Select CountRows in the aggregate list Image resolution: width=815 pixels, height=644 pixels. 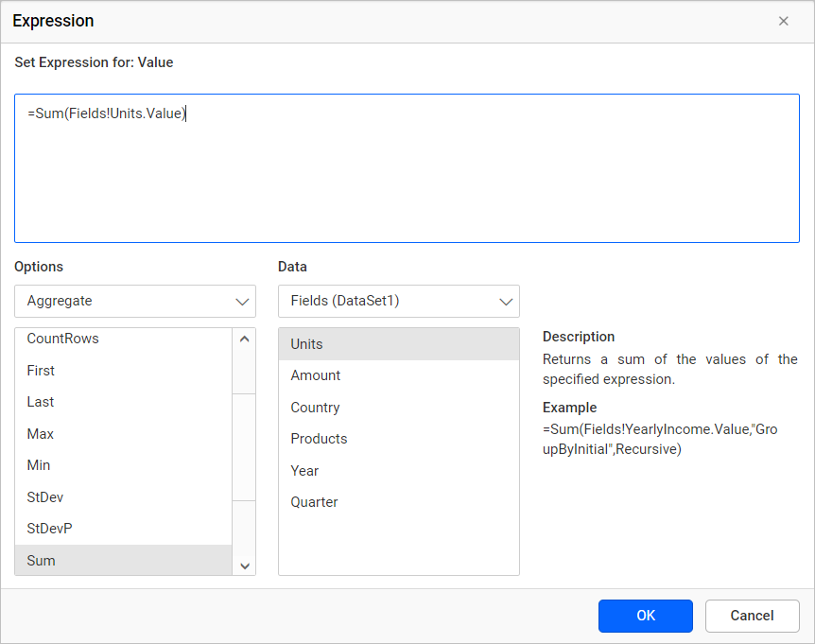123,339
